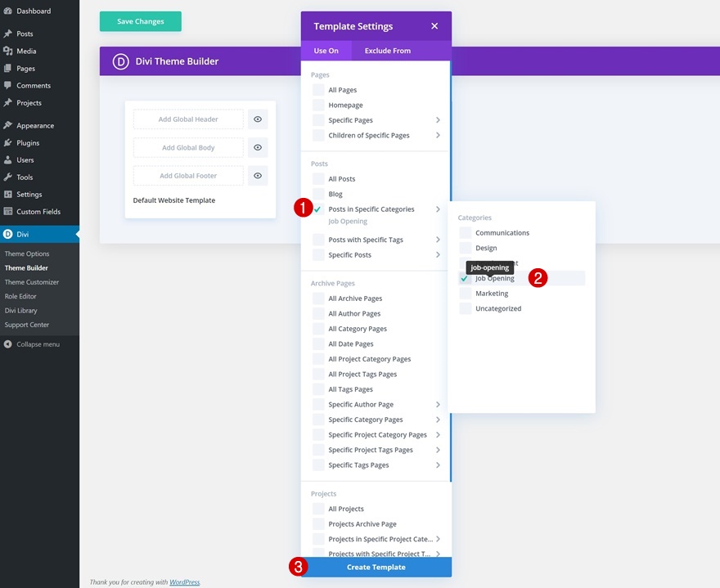Click the Comments bubble icon
This screenshot has width=720, height=588.
pos(8,85)
